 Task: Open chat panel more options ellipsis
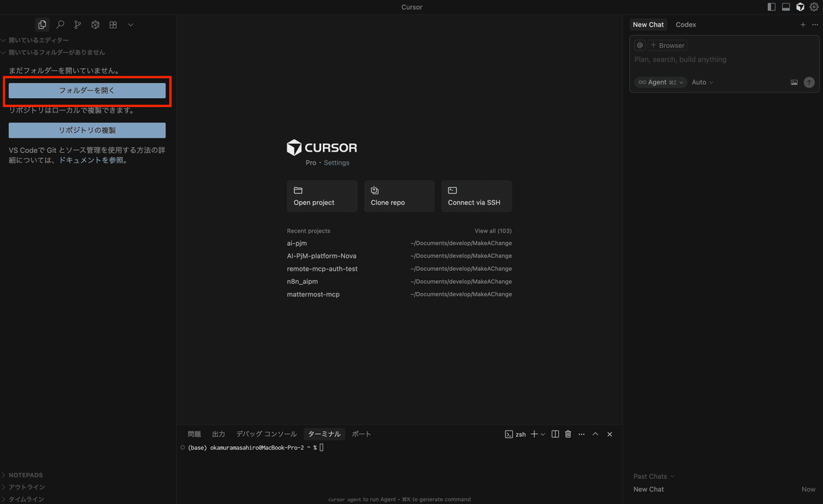click(x=815, y=25)
